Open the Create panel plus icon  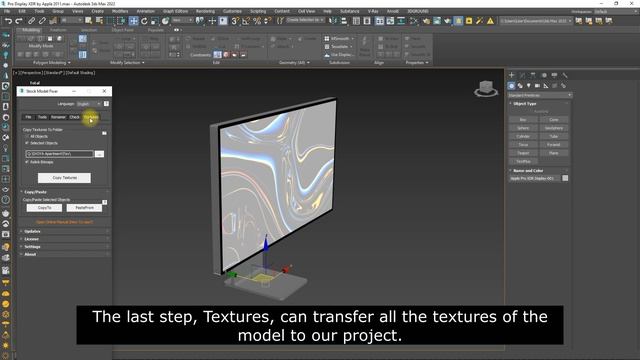tap(511, 75)
